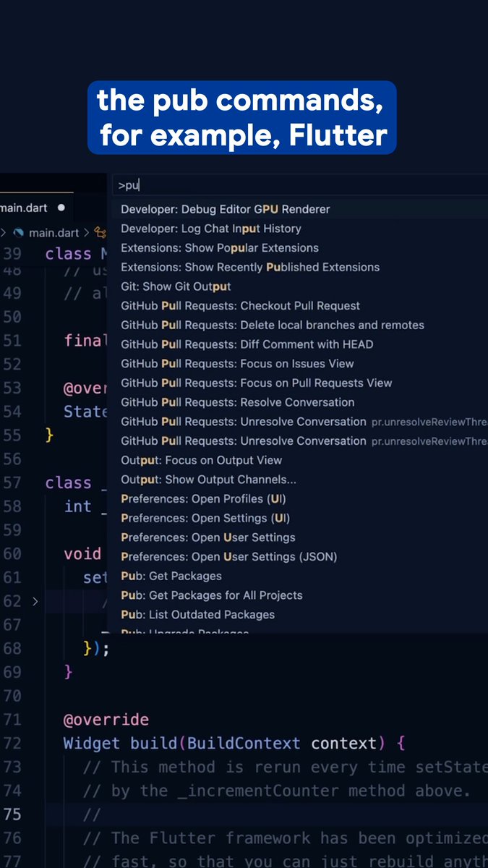Click the closing brace on line 69
This screenshot has height=868, width=488.
(68, 672)
